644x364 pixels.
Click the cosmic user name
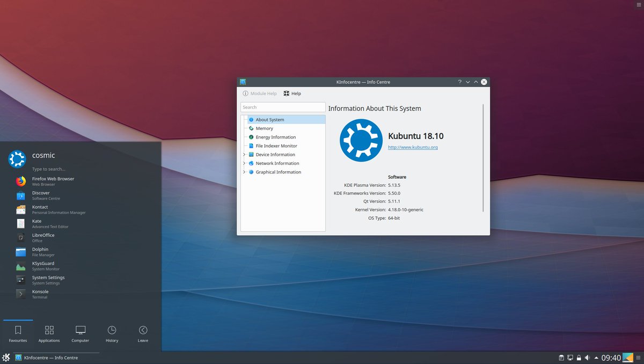point(43,155)
